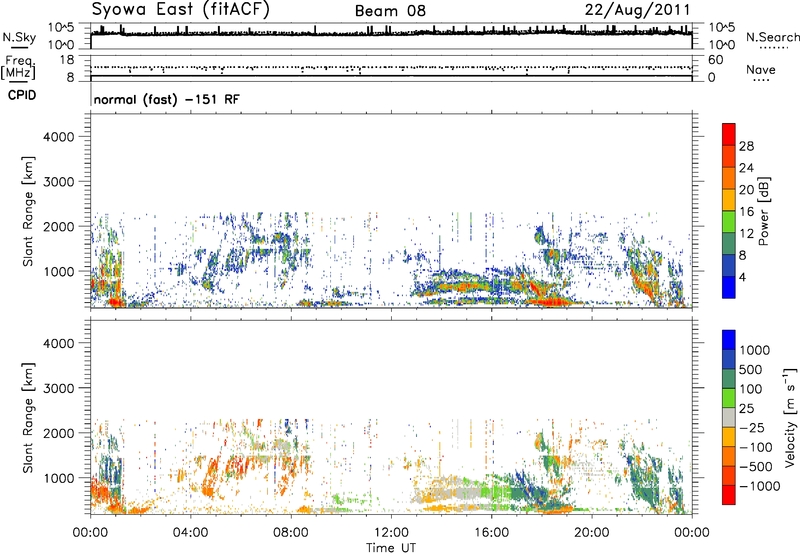Click the "10^5" tick beside N.Sky
The image size is (800, 554).
(62, 28)
